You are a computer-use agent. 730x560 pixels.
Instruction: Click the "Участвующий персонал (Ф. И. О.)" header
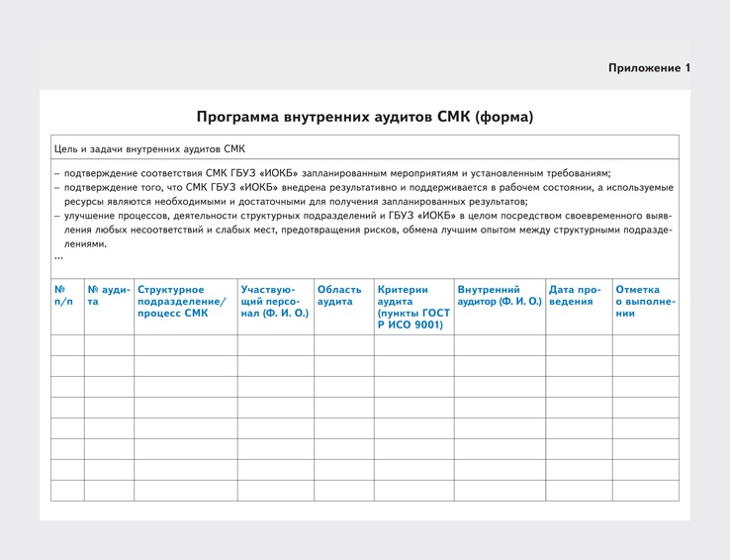274,302
